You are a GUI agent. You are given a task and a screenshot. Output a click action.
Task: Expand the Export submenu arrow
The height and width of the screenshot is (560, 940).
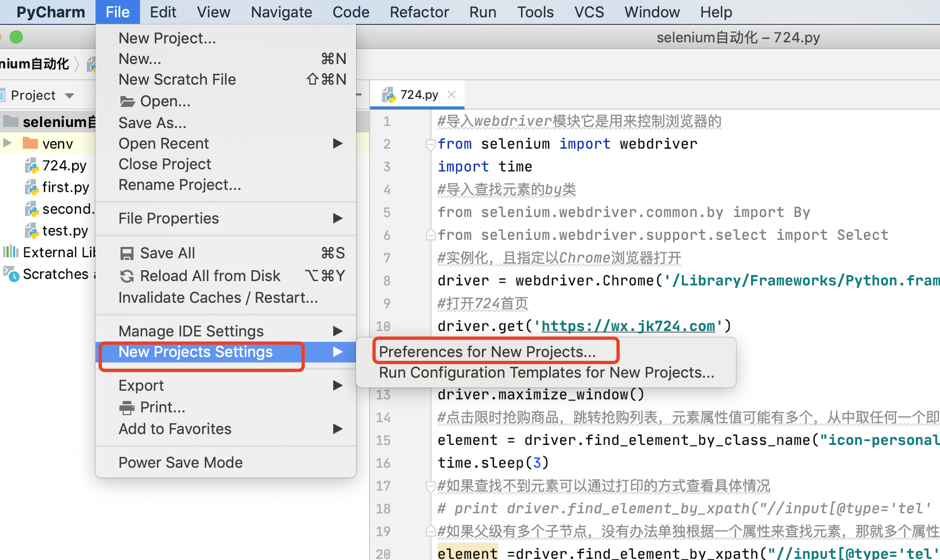click(338, 385)
